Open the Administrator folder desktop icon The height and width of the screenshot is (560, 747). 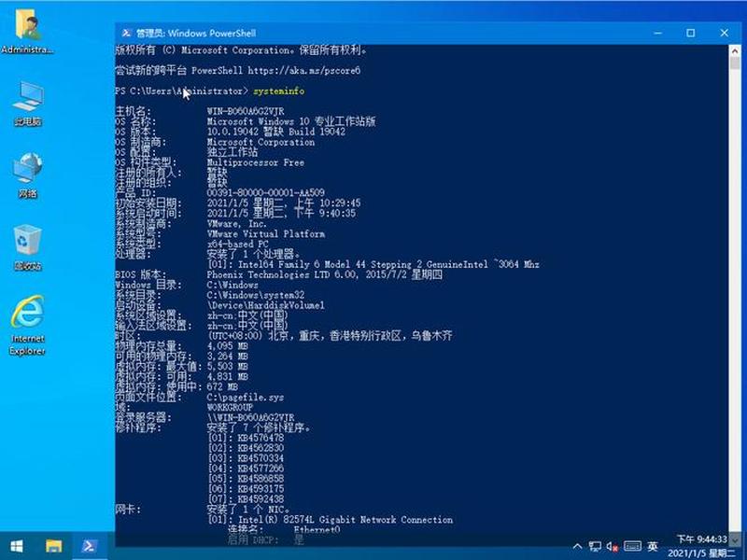(x=27, y=31)
